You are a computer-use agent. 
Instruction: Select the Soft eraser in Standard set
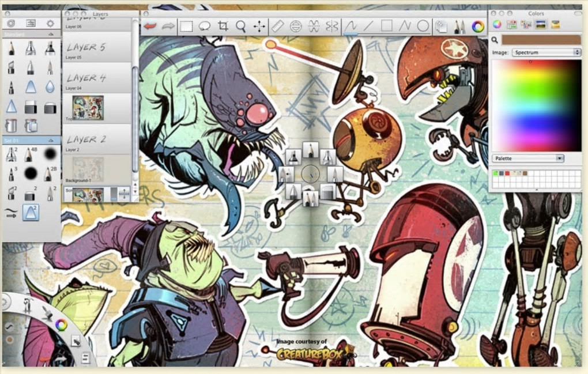click(50, 108)
